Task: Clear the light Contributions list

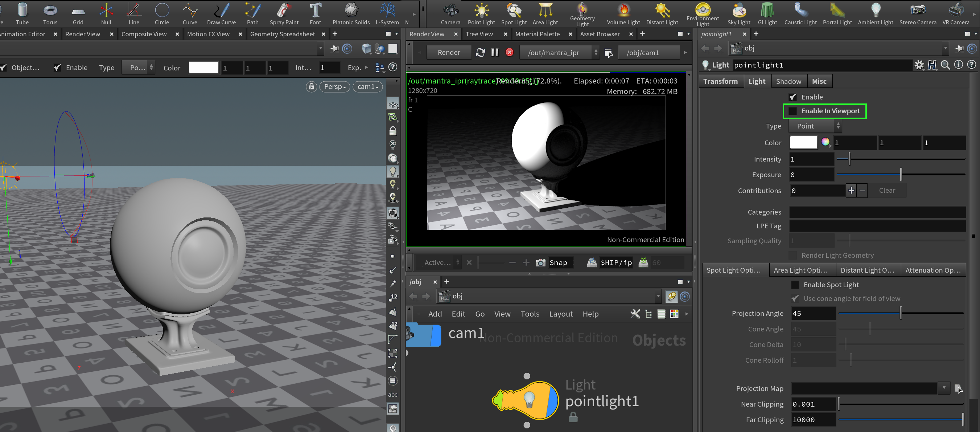Action: coord(887,190)
